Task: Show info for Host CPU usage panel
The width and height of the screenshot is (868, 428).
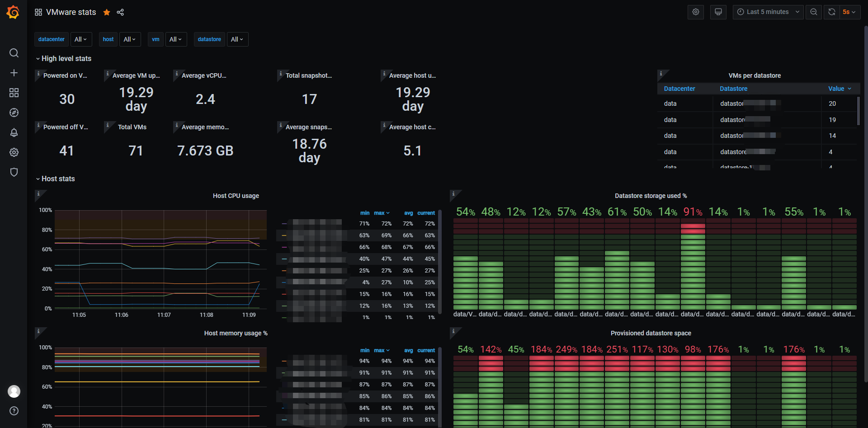Action: (38, 193)
